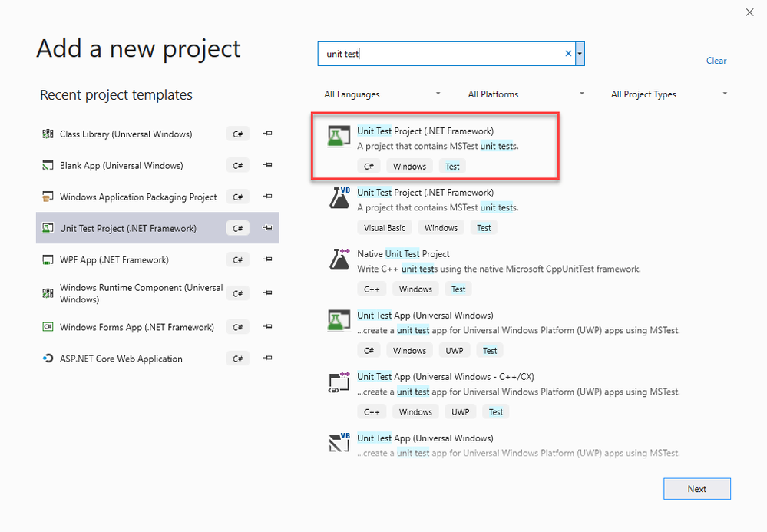Click the C++ tag on Native Unit Test Project
Viewport: 767px width, 532px height.
[x=372, y=289]
